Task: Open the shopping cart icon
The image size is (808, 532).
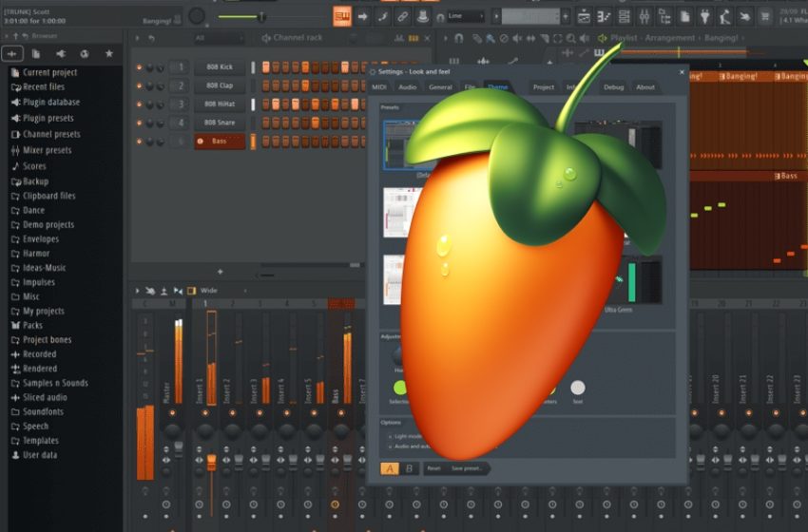Action: [765, 16]
